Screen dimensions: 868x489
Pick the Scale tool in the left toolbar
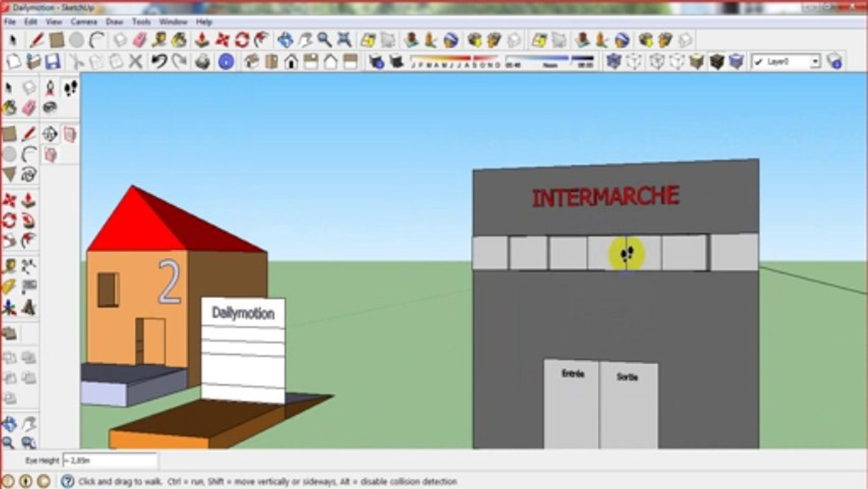click(x=9, y=240)
